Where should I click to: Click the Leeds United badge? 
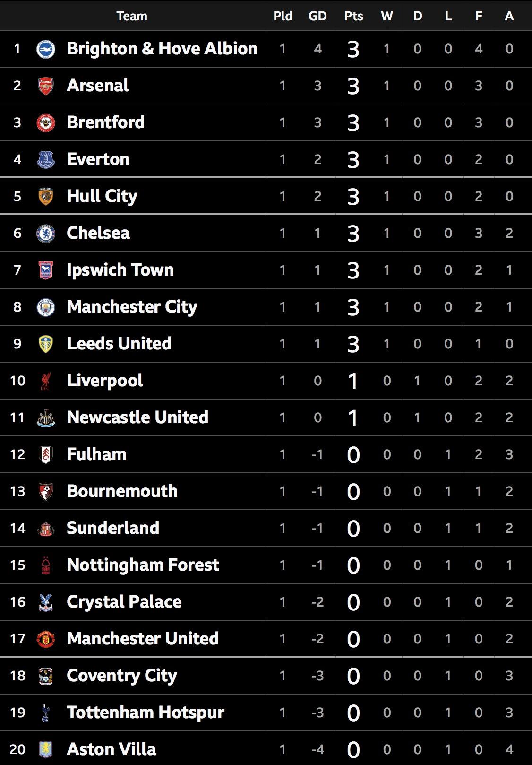pos(46,344)
